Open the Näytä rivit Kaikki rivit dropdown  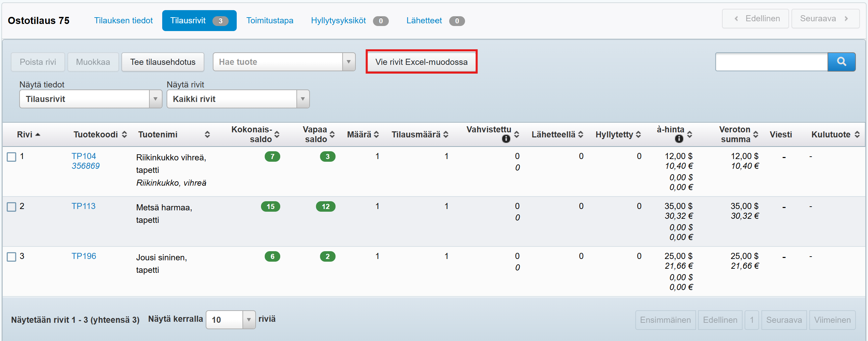[x=302, y=99]
